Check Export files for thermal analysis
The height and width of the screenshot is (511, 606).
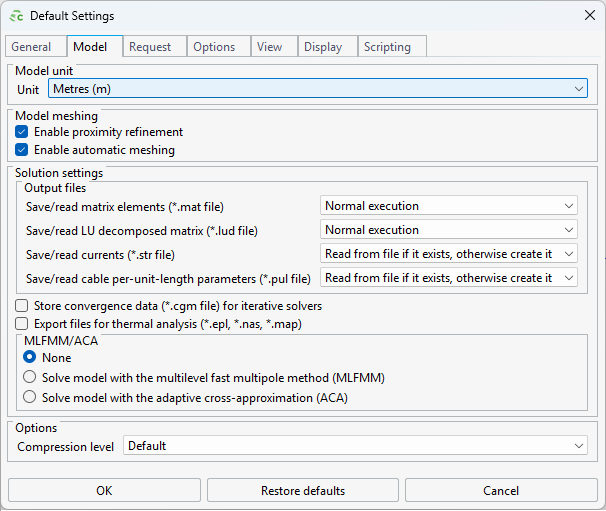(22, 324)
